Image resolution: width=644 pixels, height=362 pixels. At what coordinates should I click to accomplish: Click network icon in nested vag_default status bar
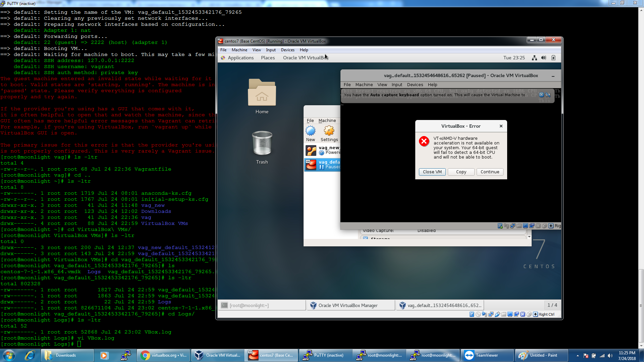pyautogui.click(x=513, y=226)
